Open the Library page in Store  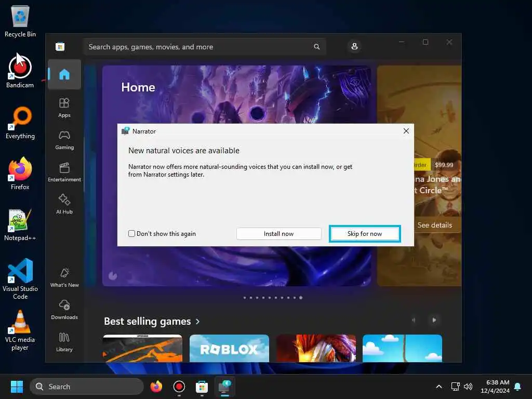click(64, 342)
